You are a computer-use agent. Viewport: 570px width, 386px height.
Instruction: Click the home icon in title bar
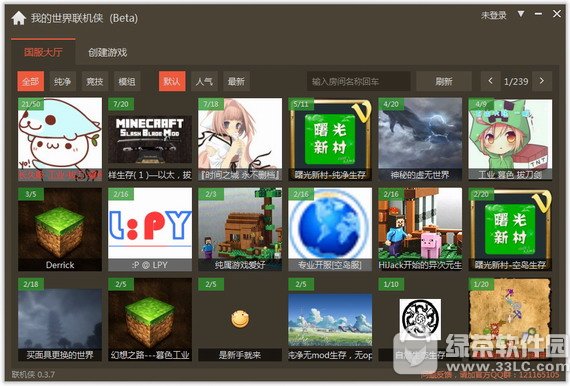click(18, 18)
